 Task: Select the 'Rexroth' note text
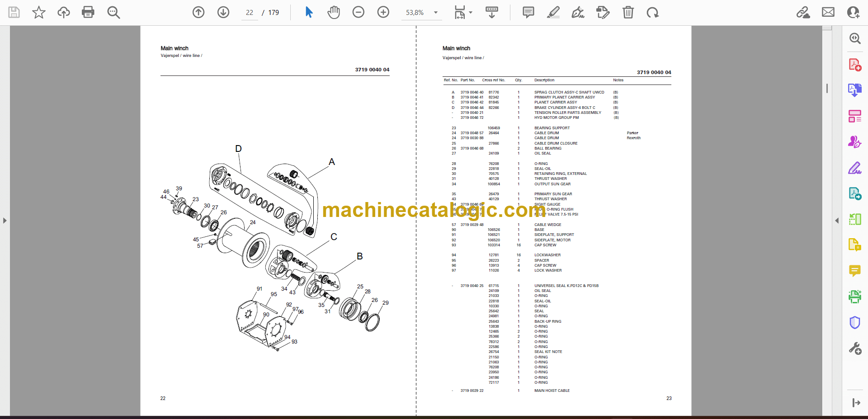[634, 138]
